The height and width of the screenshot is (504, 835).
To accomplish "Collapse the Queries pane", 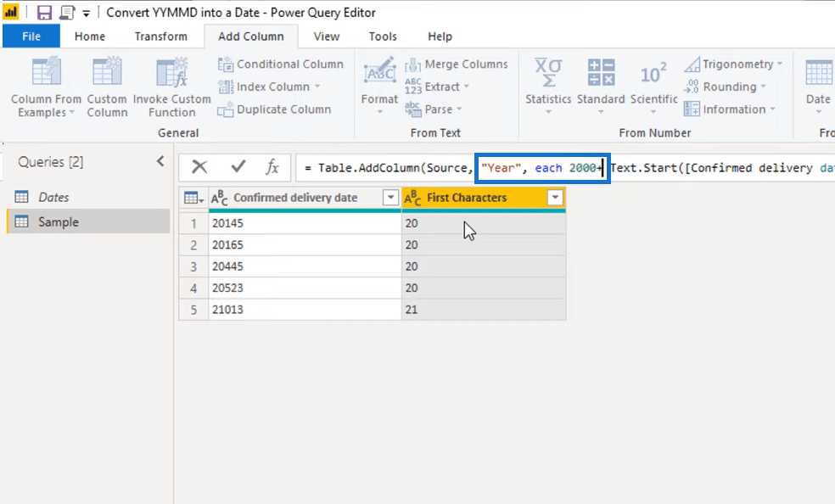I will [x=160, y=161].
